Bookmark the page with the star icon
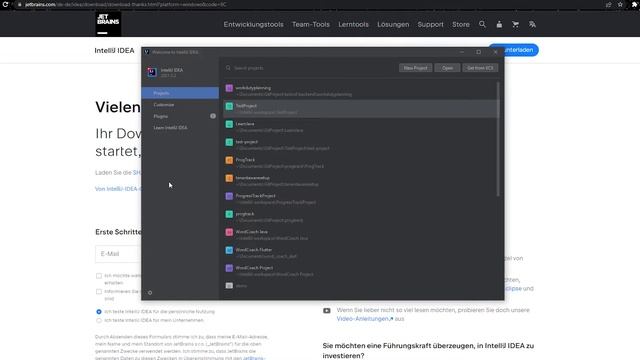 coord(620,4)
